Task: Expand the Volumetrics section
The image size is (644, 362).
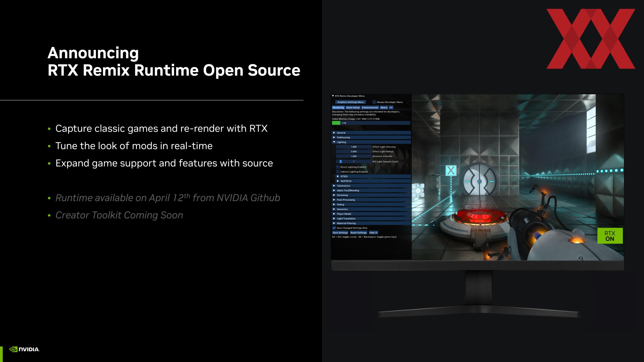Action: [371, 186]
